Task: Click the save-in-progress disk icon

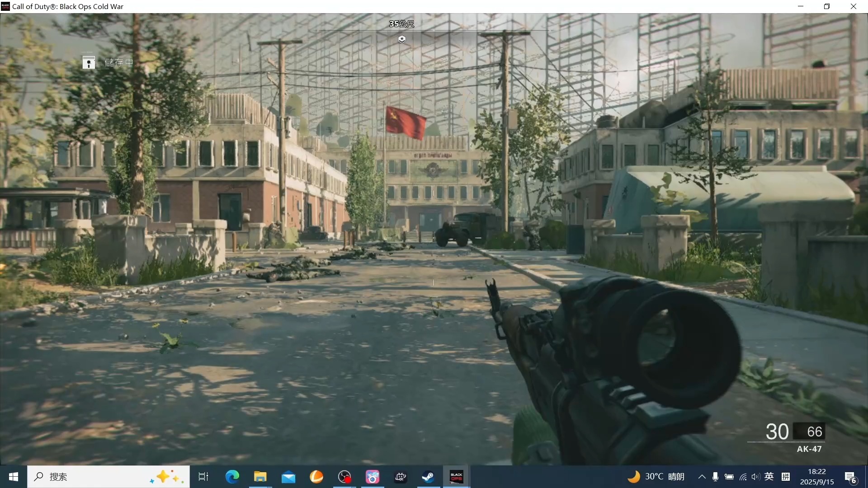Action: [89, 62]
